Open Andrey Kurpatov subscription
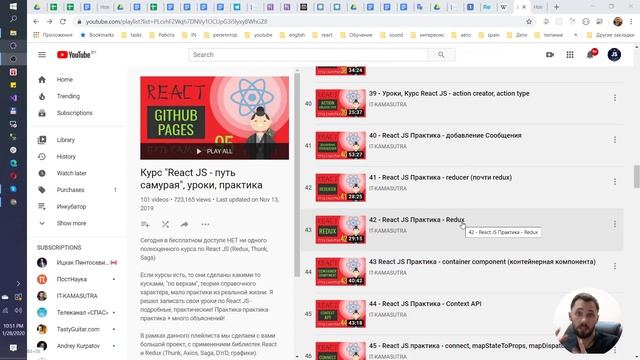640x360 pixels. 78,346
